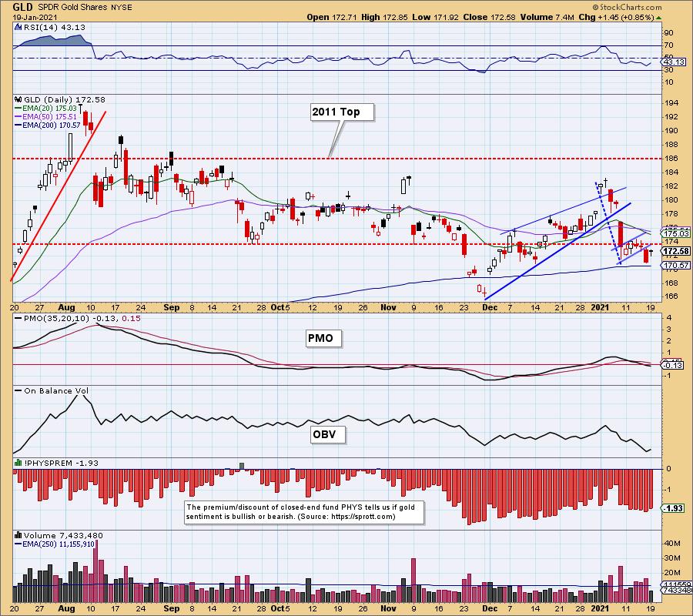The image size is (693, 616).
Task: Click the 'On Balance Vol' legend label
Action: click(56, 390)
